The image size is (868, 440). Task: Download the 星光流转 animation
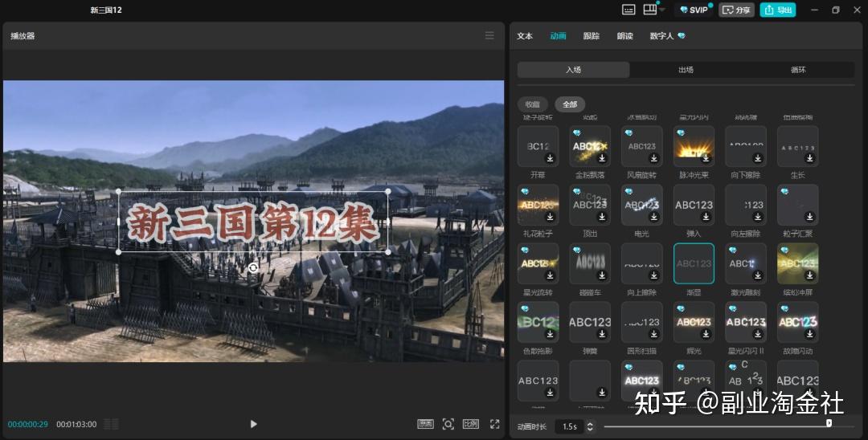click(551, 275)
